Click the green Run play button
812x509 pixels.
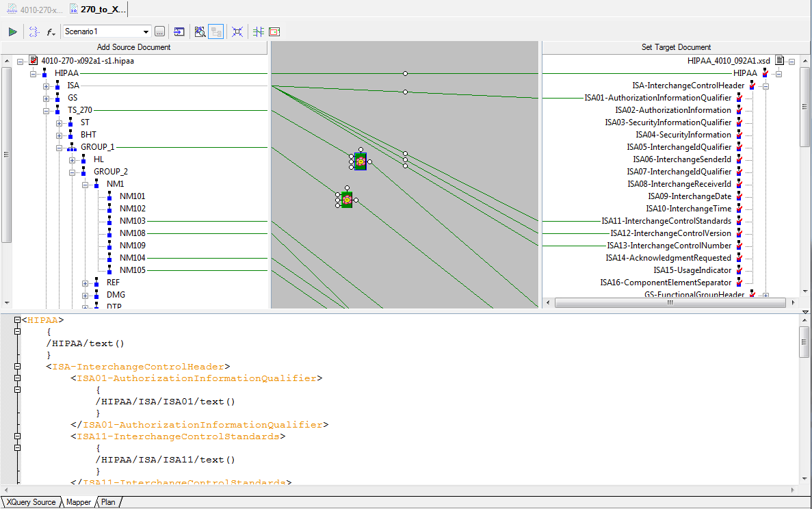tap(12, 31)
